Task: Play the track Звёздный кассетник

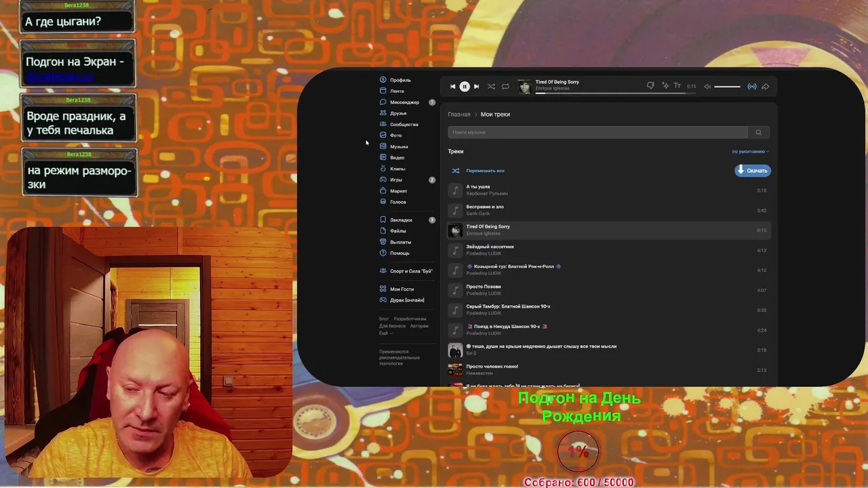Action: [609, 250]
